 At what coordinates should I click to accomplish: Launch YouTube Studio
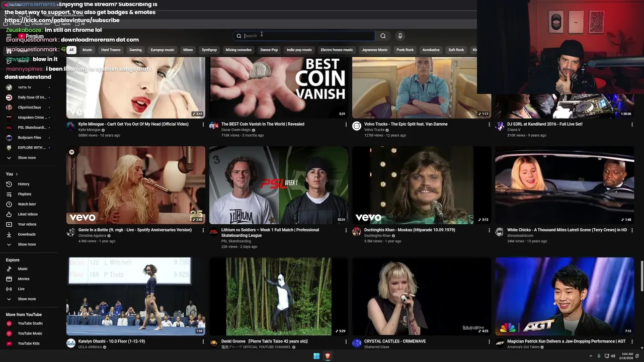coord(30,323)
